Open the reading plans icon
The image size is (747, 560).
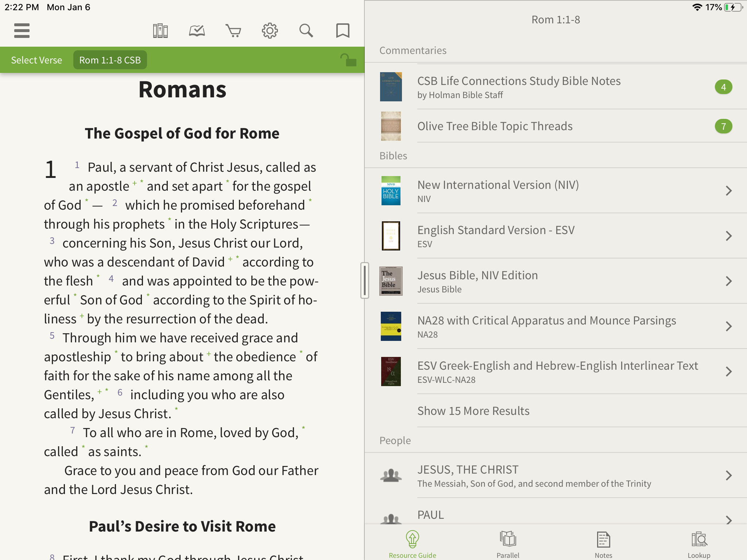coord(197,31)
